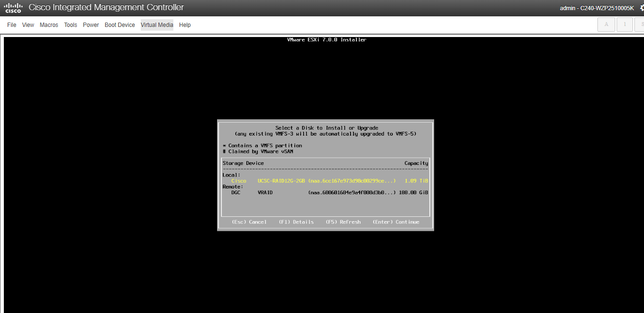Screen dimensions: 644x313
Task: Click the partially visible S indicator button
Action: (640, 25)
